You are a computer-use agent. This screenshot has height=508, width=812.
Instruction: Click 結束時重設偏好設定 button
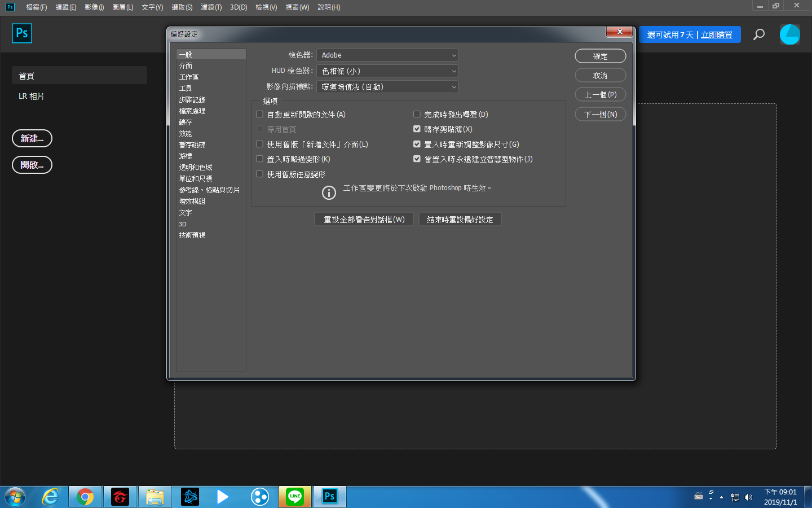(x=460, y=220)
